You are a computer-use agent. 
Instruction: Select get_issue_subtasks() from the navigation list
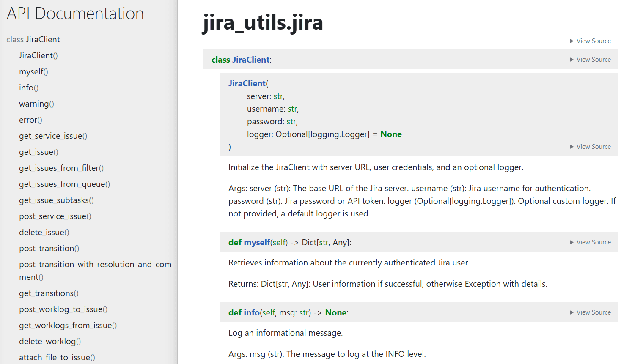pyautogui.click(x=57, y=200)
